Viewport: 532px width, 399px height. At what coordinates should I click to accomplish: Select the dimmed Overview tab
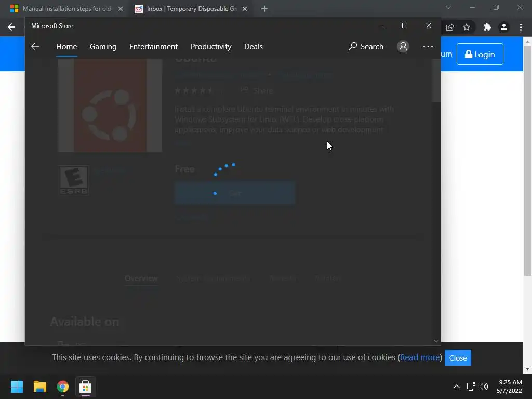(141, 278)
